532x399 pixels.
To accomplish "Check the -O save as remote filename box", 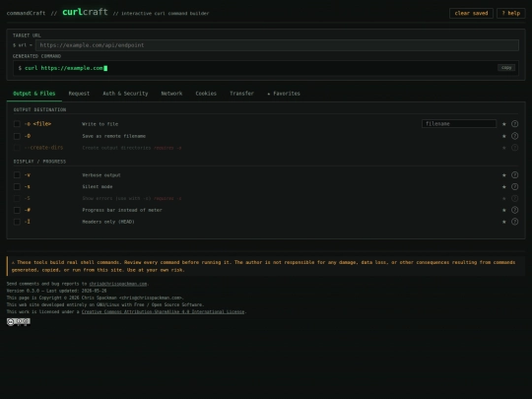I will click(17, 136).
